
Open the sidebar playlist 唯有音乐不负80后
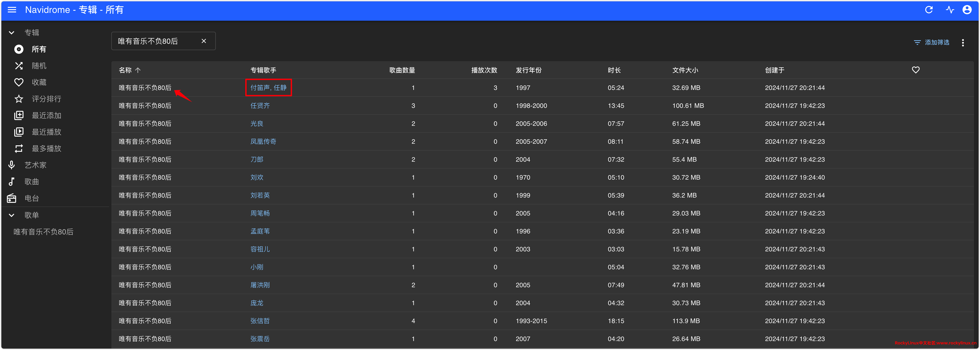[x=43, y=232]
